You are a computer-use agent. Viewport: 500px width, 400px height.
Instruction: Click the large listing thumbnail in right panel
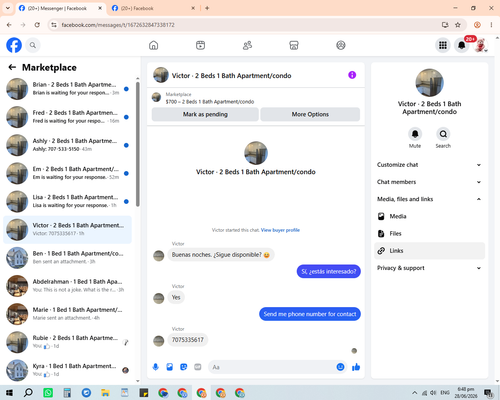429,83
